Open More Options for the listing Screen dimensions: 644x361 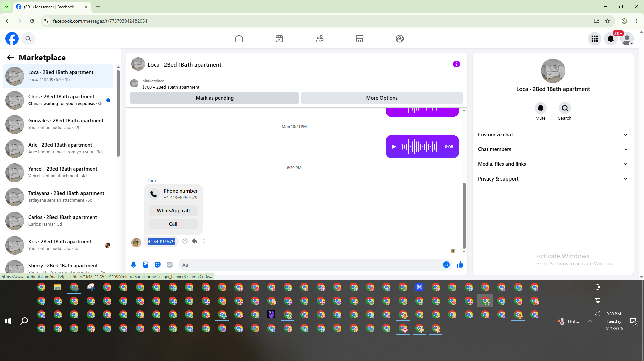point(382,98)
